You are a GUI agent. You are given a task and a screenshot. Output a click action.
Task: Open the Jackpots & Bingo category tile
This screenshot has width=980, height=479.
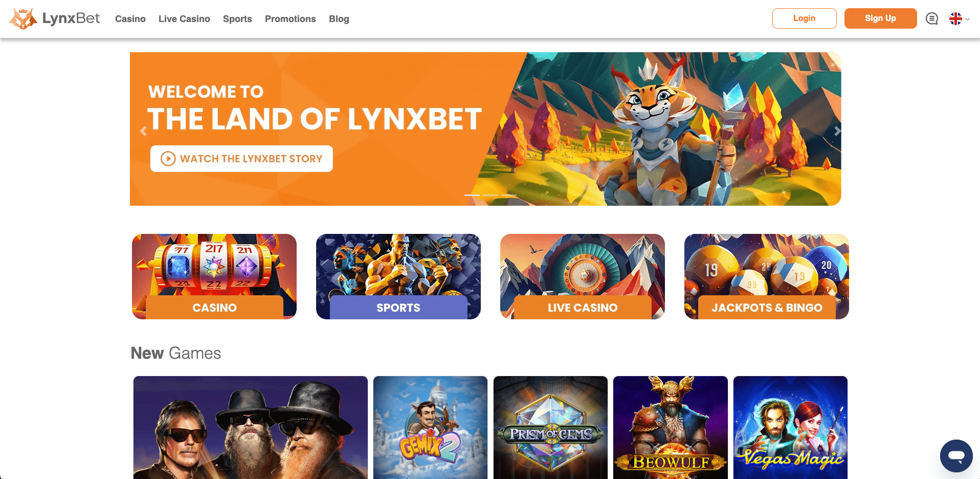(766, 276)
